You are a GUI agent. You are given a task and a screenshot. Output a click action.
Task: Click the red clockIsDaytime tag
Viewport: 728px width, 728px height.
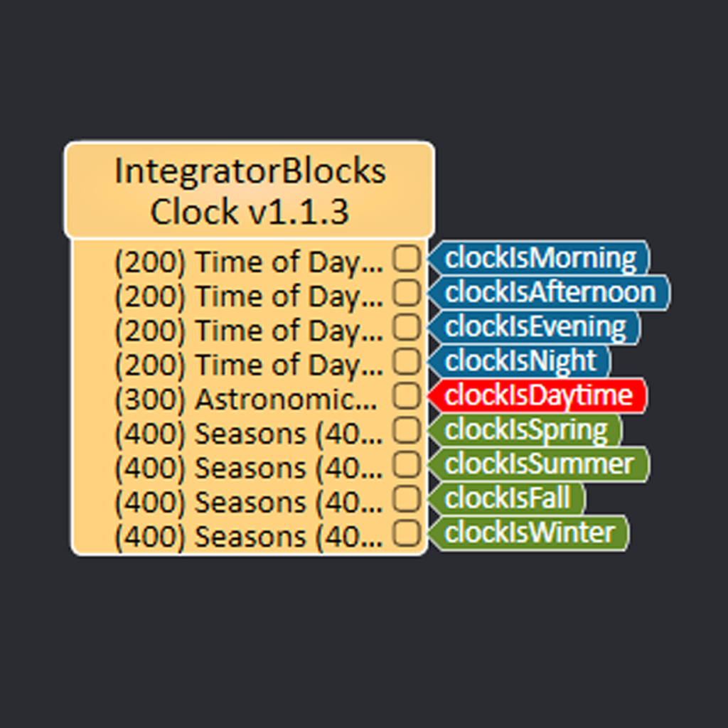tap(537, 395)
